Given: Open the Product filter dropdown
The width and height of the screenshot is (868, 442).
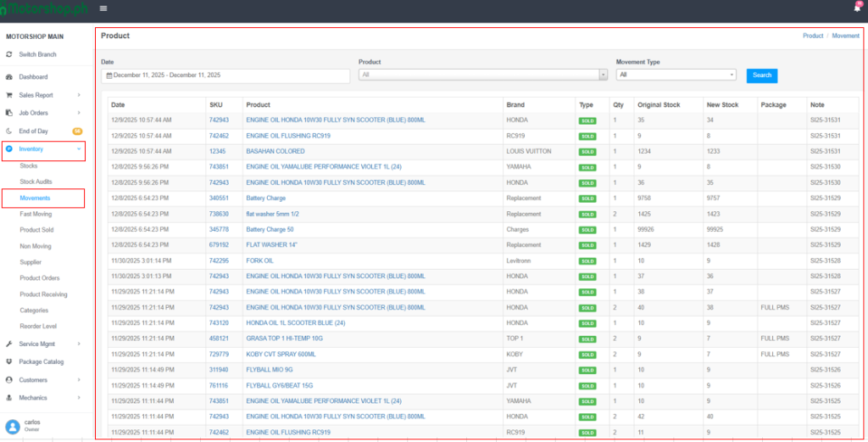Looking at the screenshot, I should pos(482,75).
